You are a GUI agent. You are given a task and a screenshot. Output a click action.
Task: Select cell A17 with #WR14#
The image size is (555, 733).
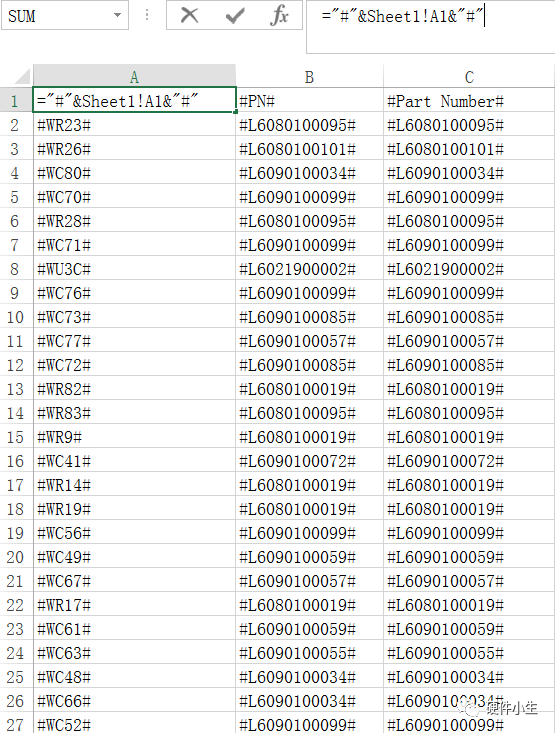pos(134,484)
